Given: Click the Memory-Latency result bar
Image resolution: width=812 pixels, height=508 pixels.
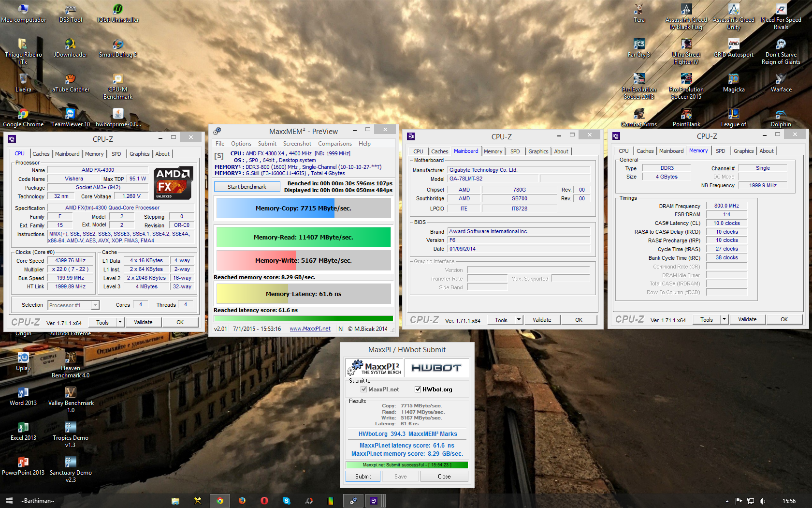Looking at the screenshot, I should pos(304,294).
